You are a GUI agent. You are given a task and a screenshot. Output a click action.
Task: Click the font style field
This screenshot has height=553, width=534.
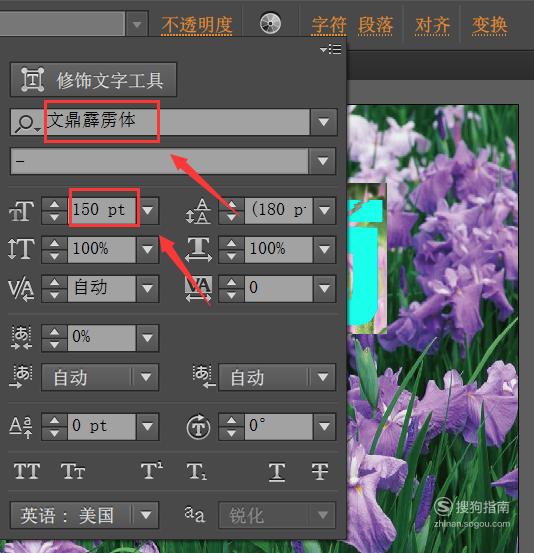point(159,161)
